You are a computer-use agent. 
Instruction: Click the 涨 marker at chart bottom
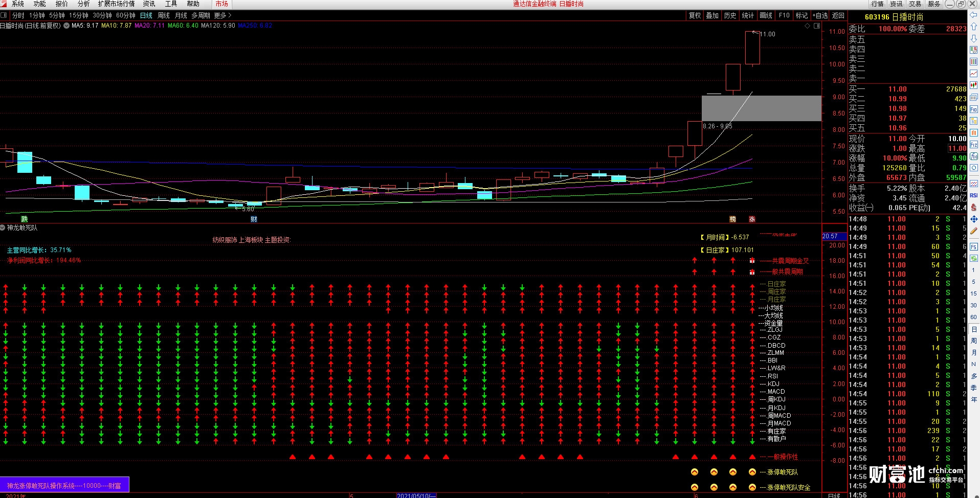coord(752,219)
